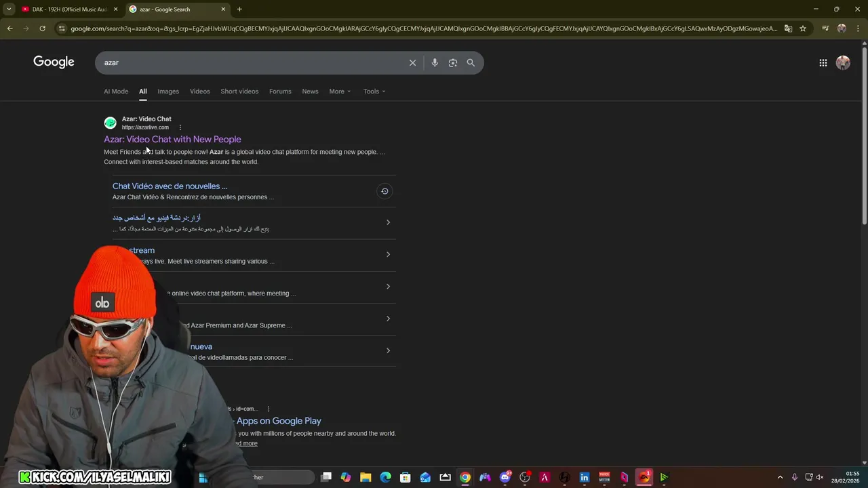Open search by image camera icon

click(x=452, y=62)
